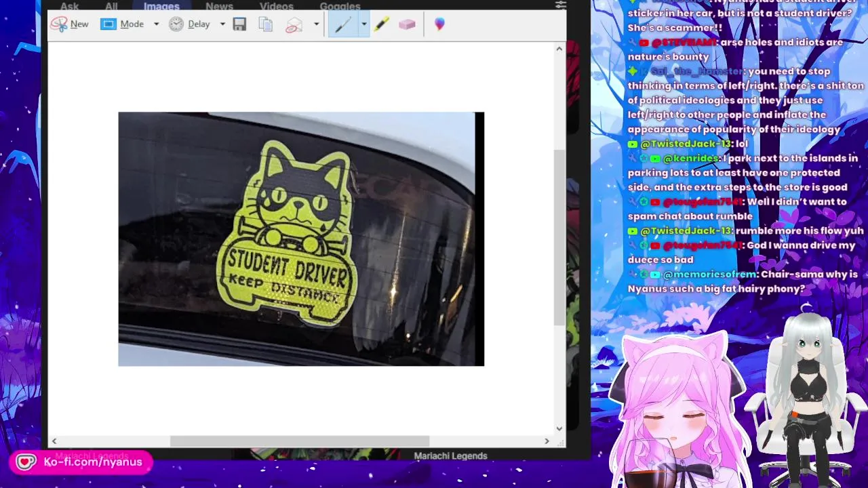Open the Mode snip type button
The width and height of the screenshot is (868, 488).
[122, 24]
